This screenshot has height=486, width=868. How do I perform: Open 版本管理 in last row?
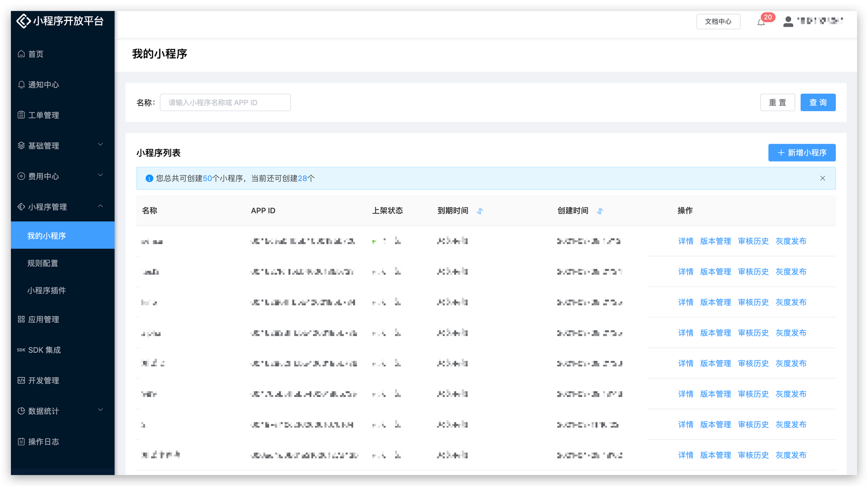tap(716, 455)
